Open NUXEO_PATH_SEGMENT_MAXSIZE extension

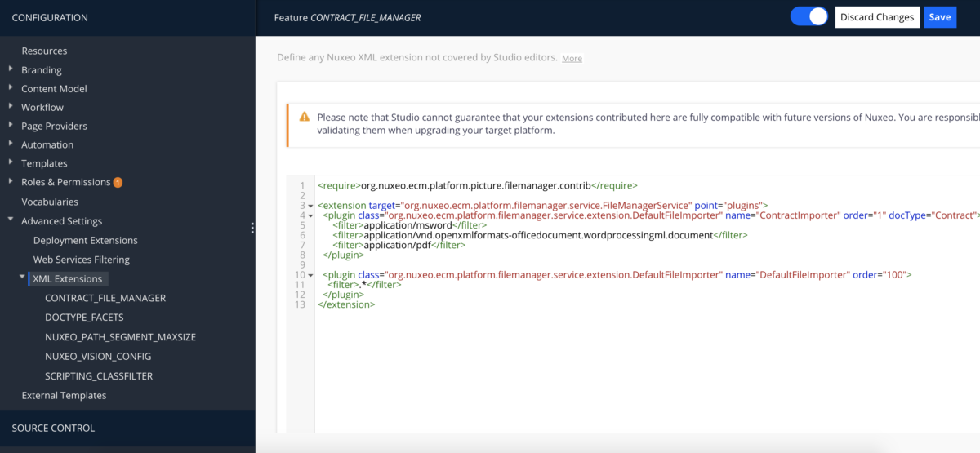click(x=121, y=337)
